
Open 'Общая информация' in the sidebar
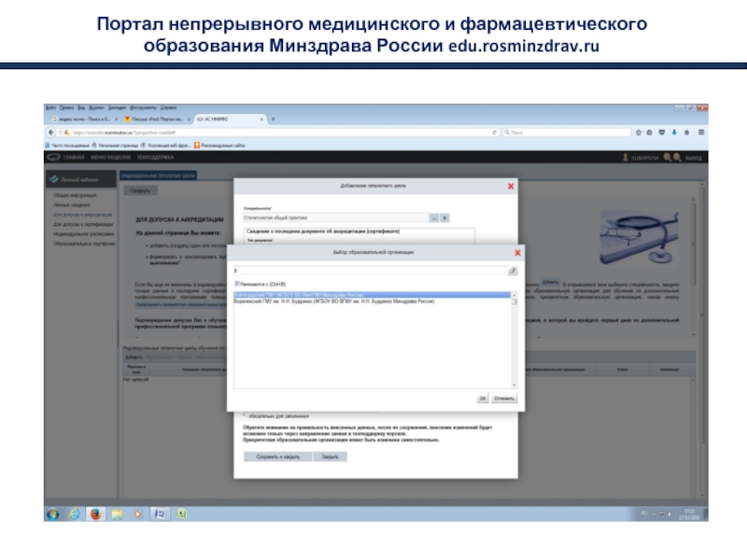point(75,195)
